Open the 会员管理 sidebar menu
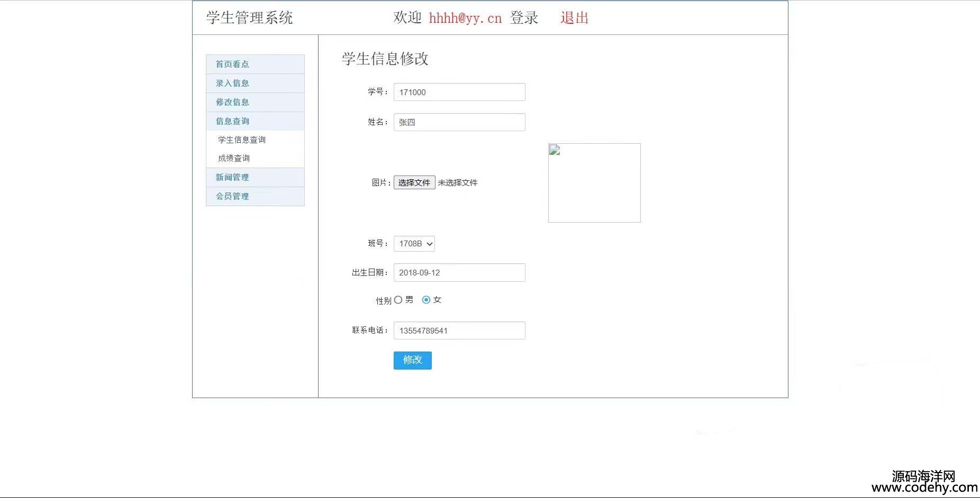Image resolution: width=980 pixels, height=498 pixels. point(232,196)
